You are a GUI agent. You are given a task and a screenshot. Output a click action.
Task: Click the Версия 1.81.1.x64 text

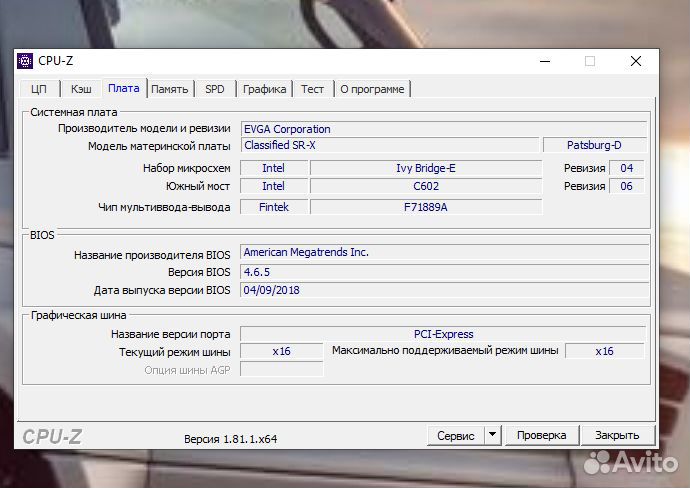click(x=231, y=439)
